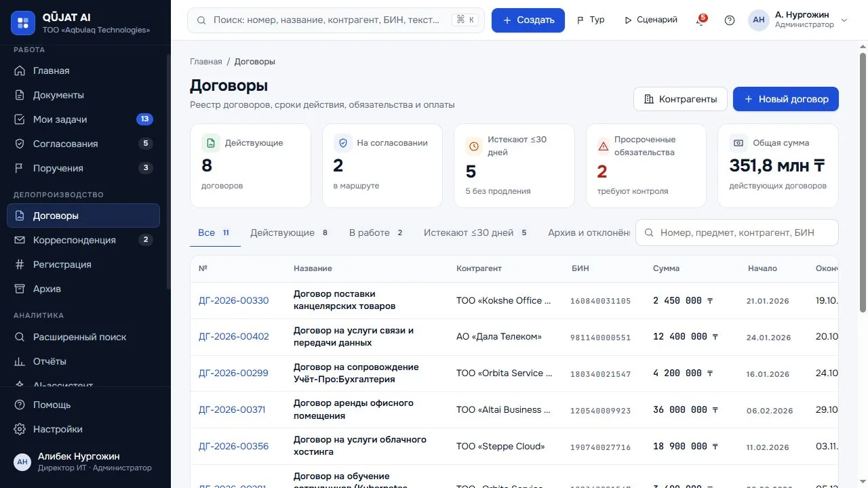
Task: Click the Помощь help circle icon
Action: pos(20,405)
